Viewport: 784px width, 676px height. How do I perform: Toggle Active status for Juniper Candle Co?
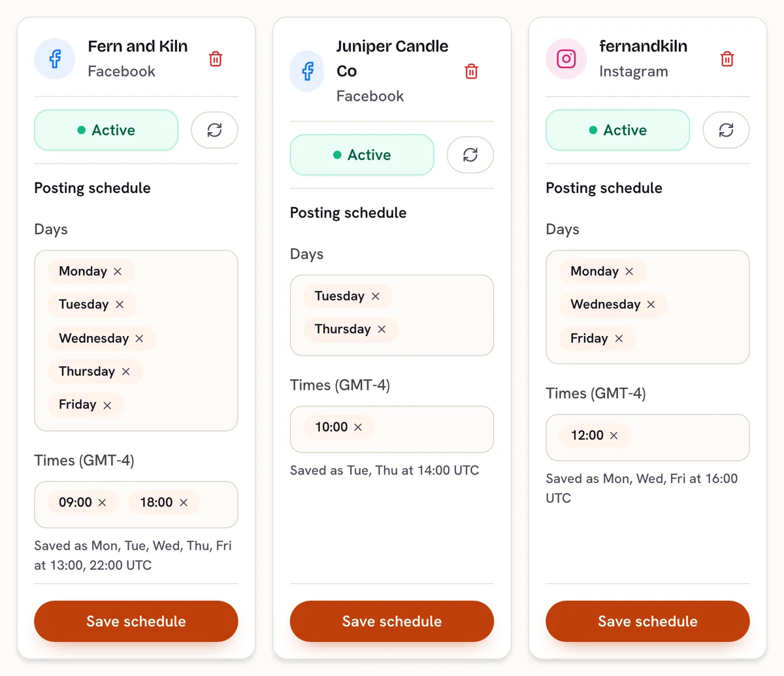362,155
